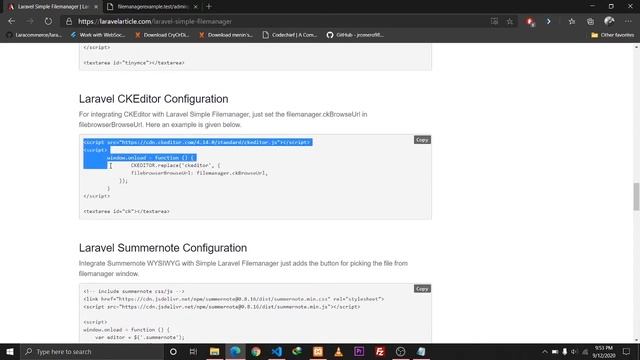640x360 pixels.
Task: Open VLC media player from the taskbar
Action: tap(338, 351)
